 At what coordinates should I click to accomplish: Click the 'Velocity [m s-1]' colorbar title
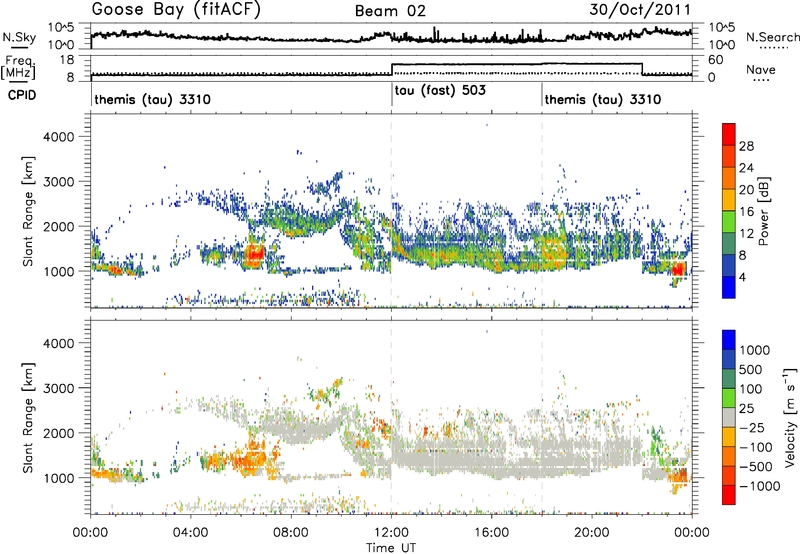tap(789, 417)
